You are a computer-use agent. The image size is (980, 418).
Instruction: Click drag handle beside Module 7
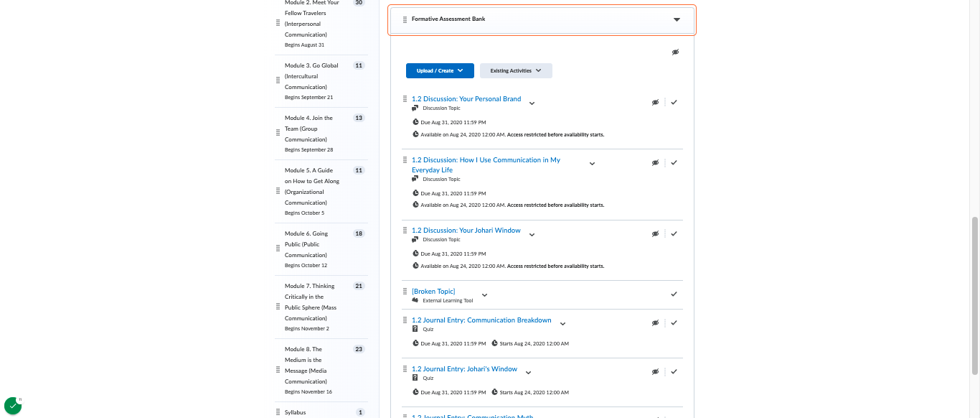pos(278,307)
